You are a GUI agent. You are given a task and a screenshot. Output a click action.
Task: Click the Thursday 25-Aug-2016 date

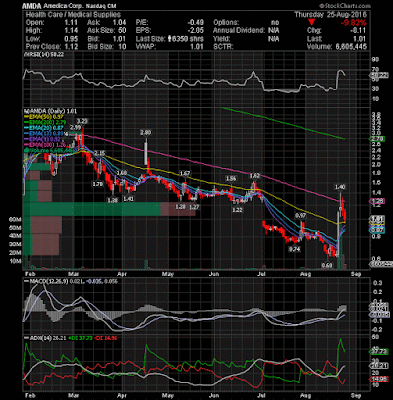point(330,15)
